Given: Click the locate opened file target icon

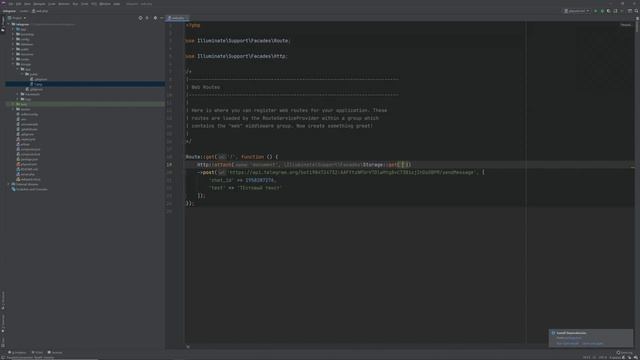Looking at the screenshot, I should tap(140, 18).
